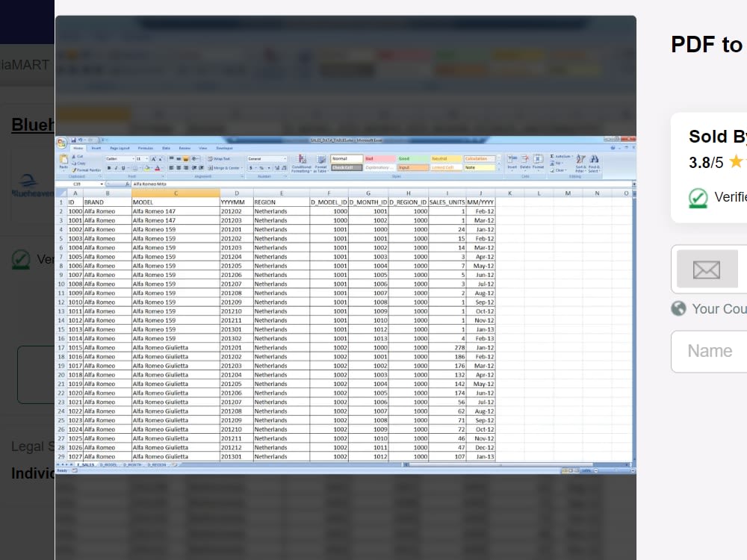747x560 pixels.
Task: Click the envelope email icon on webpage
Action: coord(707,270)
